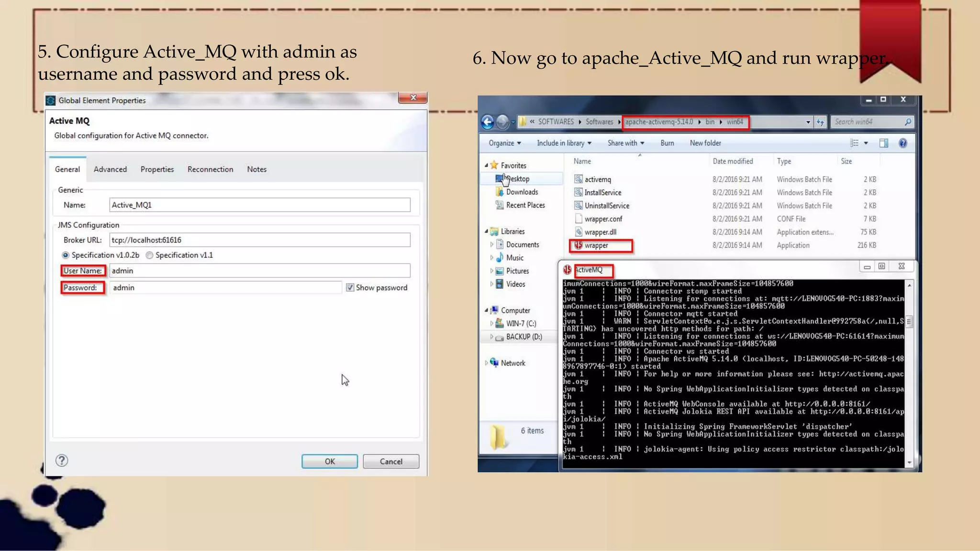The width and height of the screenshot is (980, 551).
Task: Toggle the preview pane icon in Explorer
Action: (883, 143)
